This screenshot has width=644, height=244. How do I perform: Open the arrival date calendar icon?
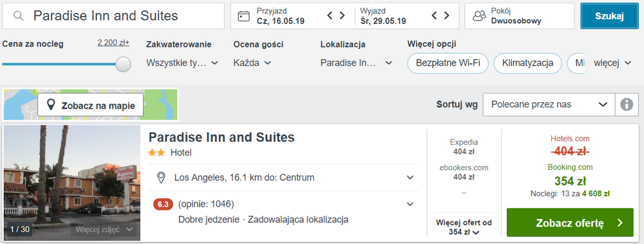[244, 16]
